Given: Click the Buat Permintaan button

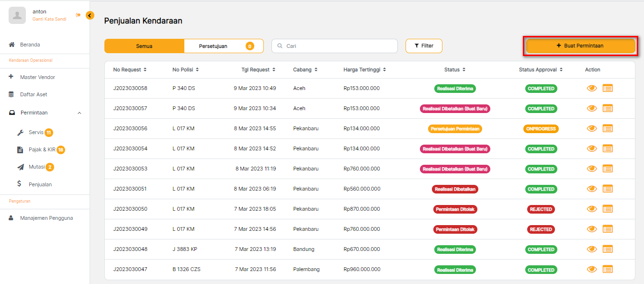Looking at the screenshot, I should coord(580,46).
